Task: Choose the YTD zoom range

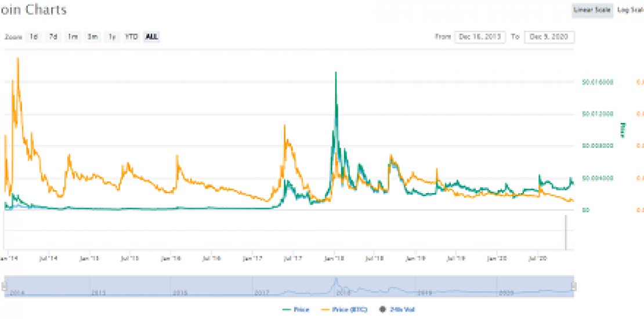Action: pos(132,37)
